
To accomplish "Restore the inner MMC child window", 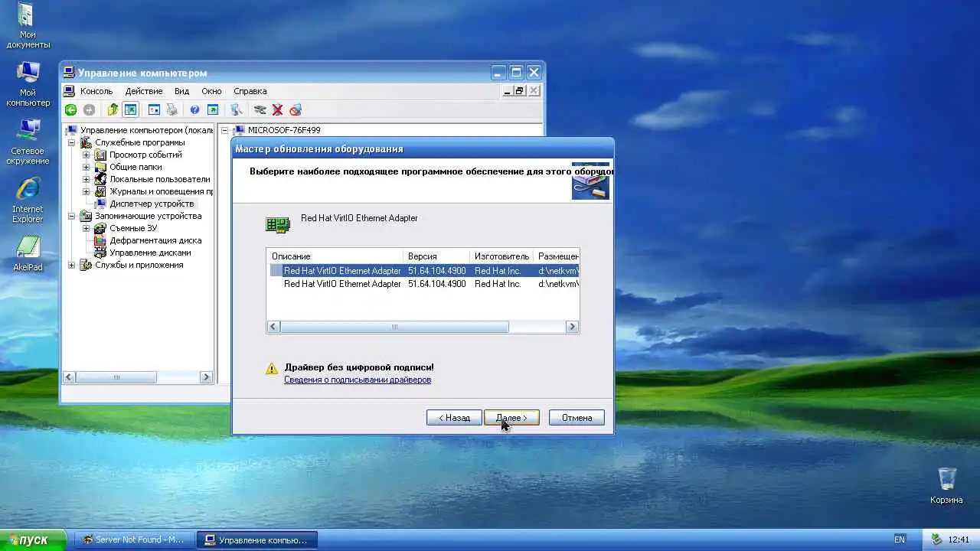I will 519,91.
